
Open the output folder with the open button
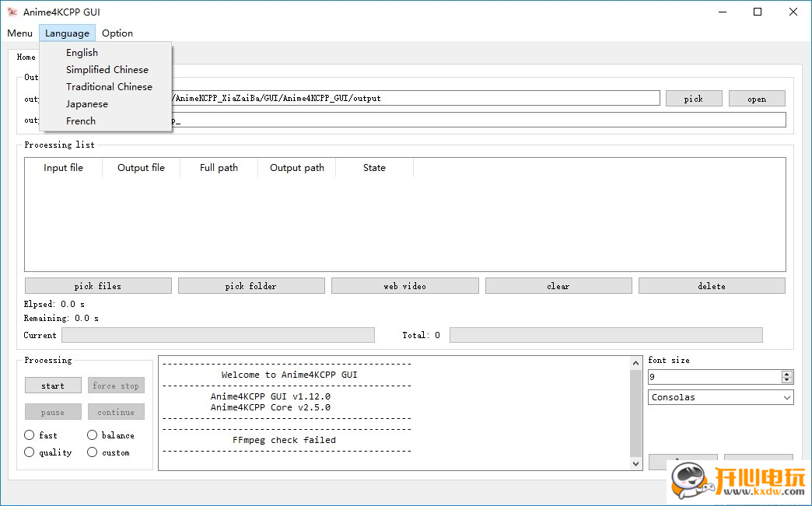tap(757, 98)
